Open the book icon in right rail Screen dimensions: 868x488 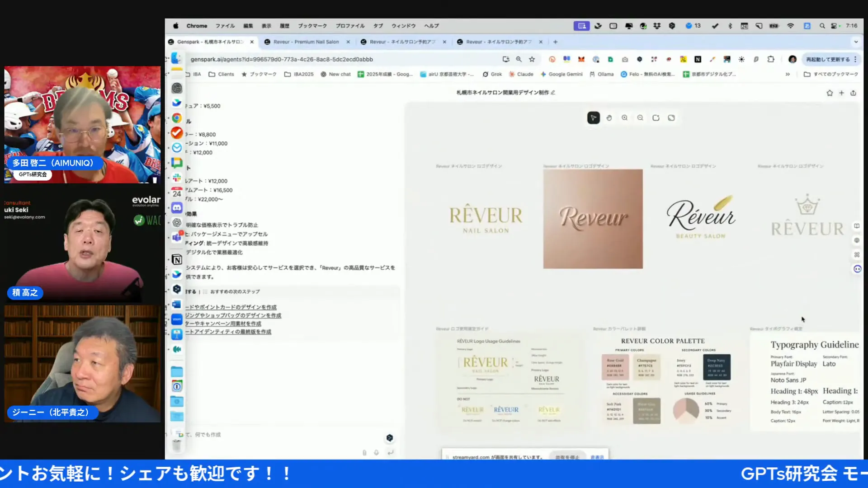[857, 226]
